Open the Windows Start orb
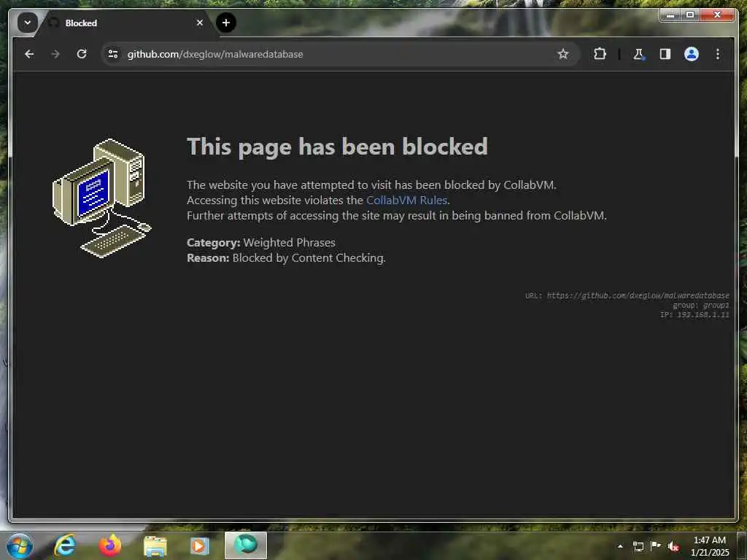This screenshot has width=747, height=560. (x=20, y=545)
